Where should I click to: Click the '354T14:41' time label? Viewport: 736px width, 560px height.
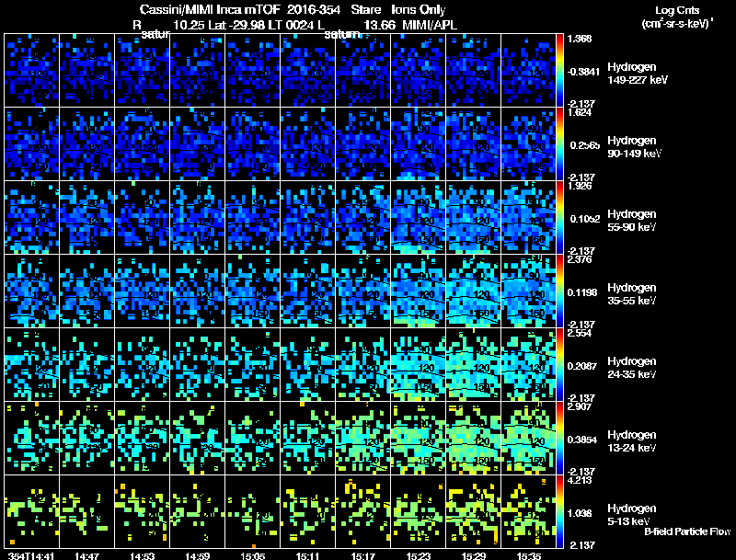[x=31, y=556]
